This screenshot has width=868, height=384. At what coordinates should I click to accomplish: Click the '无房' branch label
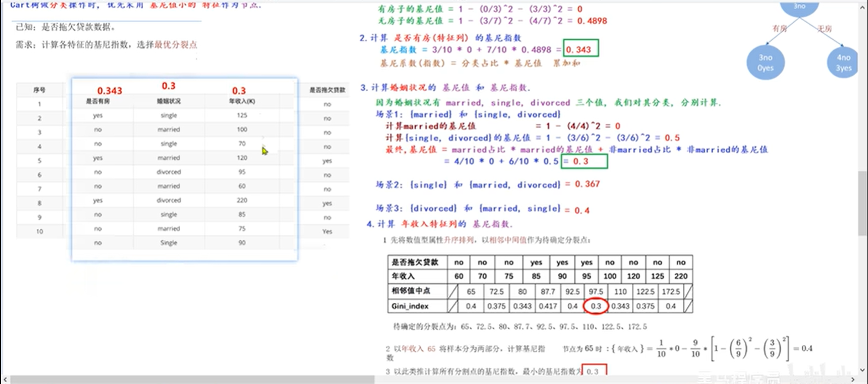[x=824, y=29]
